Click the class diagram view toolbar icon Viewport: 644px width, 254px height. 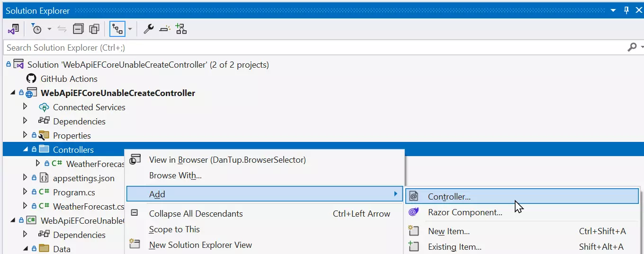[x=181, y=29]
